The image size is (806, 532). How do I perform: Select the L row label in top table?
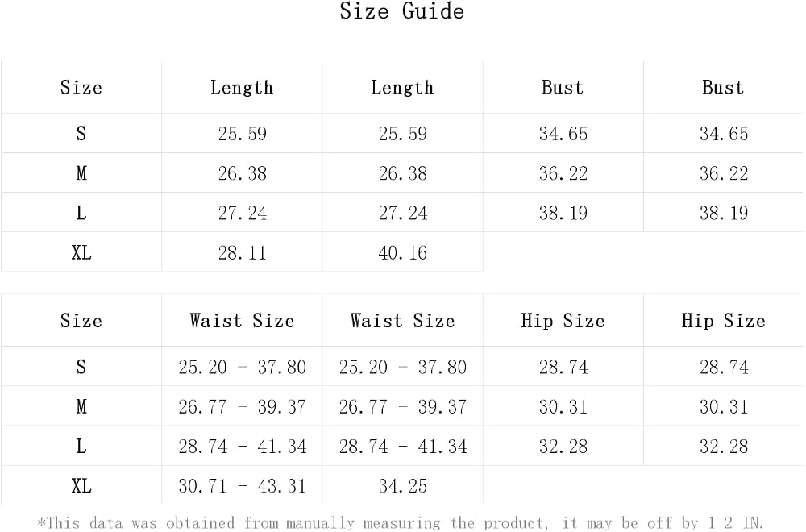click(81, 213)
